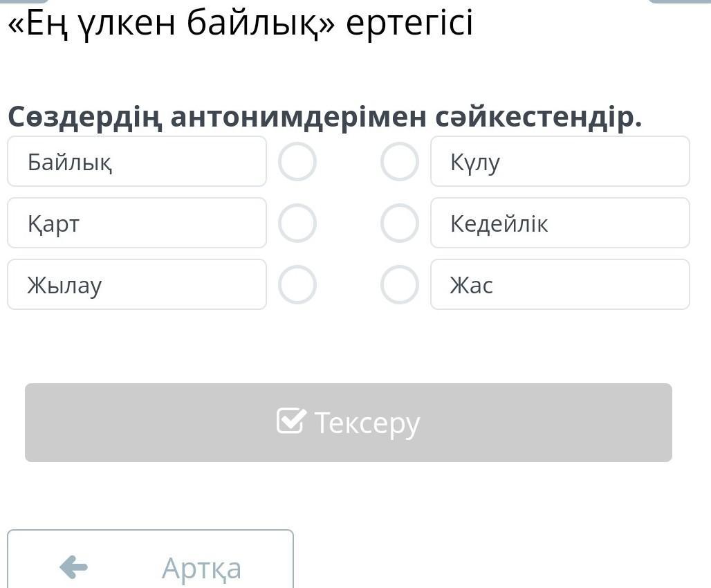Select the circle beside Кедейлік
Image resolution: width=711 pixels, height=588 pixels.
point(400,223)
